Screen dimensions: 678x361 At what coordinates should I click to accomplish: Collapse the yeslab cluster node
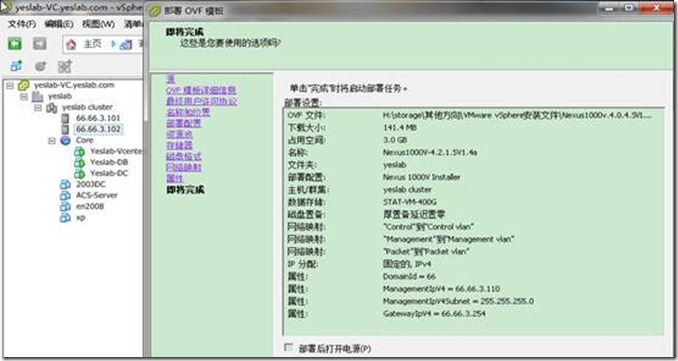coord(38,107)
